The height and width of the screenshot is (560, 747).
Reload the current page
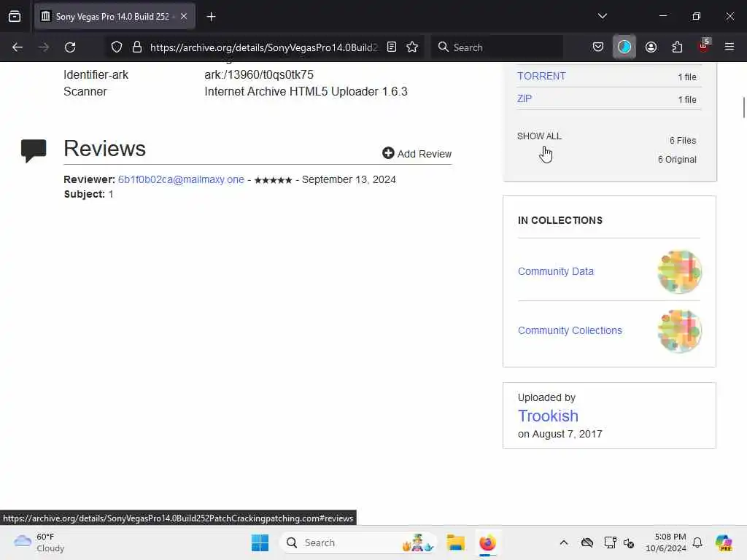(x=70, y=47)
